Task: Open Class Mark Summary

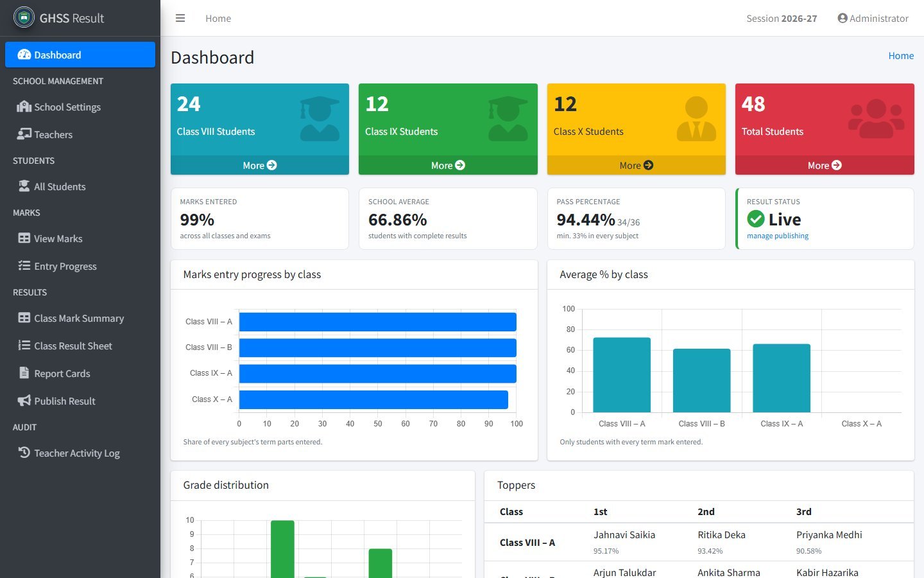Action: [80, 318]
